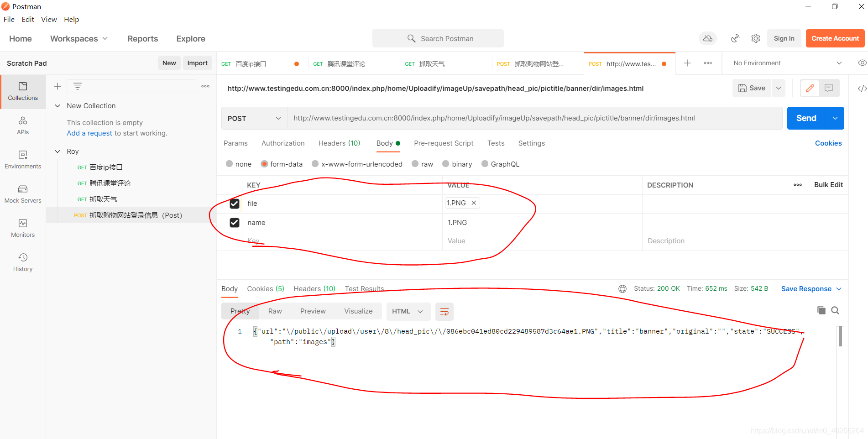
Task: Click the response pane vertical scrollbar
Action: point(840,336)
